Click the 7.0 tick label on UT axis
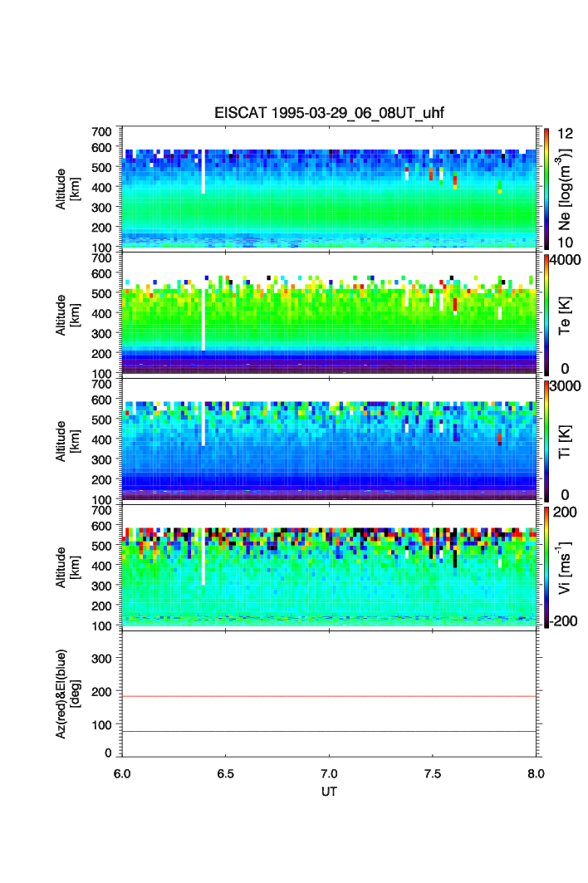The height and width of the screenshot is (883, 588). (330, 773)
